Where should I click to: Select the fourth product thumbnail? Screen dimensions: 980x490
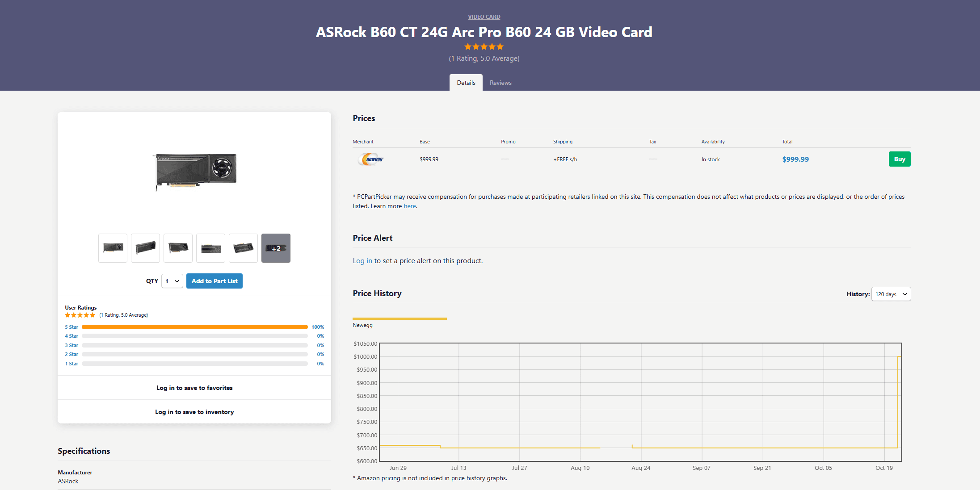(210, 248)
